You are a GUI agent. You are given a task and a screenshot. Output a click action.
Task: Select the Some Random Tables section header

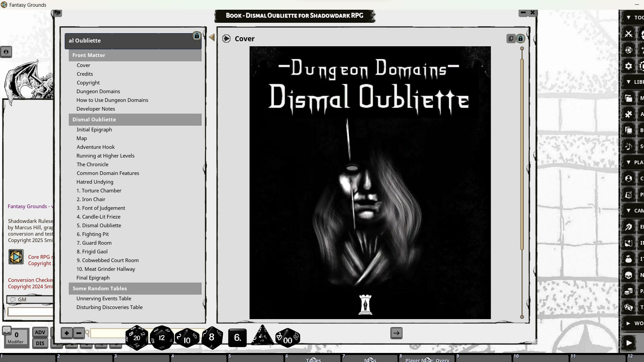click(135, 288)
